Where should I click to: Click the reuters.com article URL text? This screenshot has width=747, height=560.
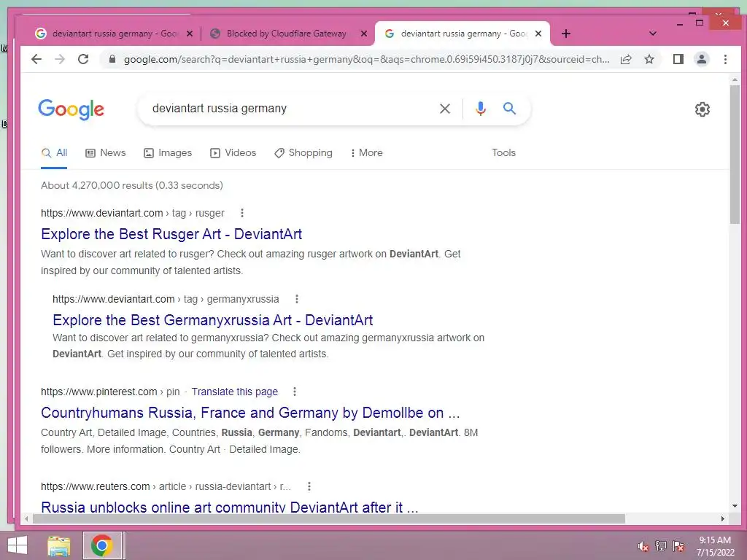tap(166, 486)
